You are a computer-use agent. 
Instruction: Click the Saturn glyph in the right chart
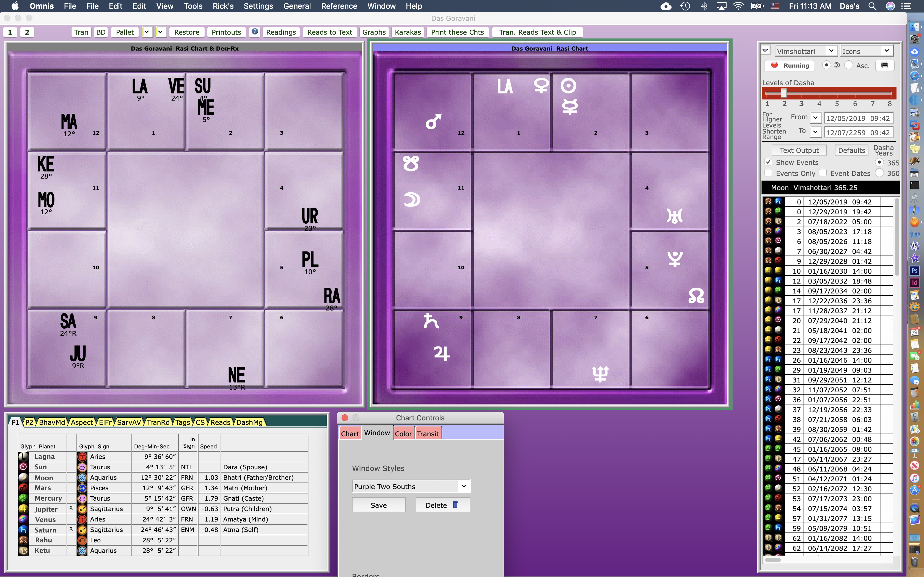pyautogui.click(x=431, y=321)
